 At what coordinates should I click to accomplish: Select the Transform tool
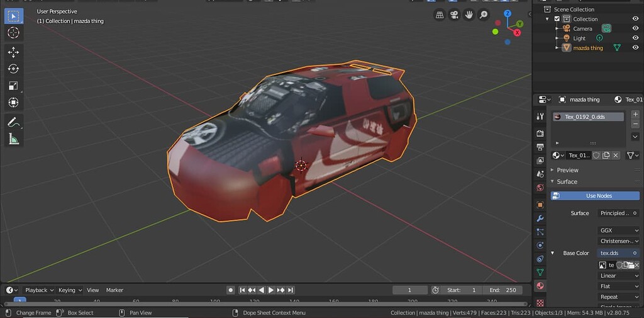click(14, 102)
